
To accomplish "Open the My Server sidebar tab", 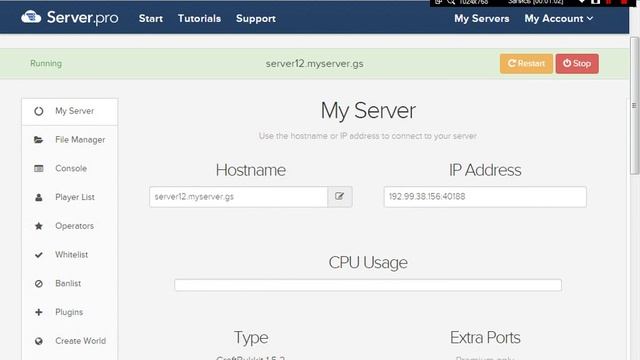I will coord(70,111).
